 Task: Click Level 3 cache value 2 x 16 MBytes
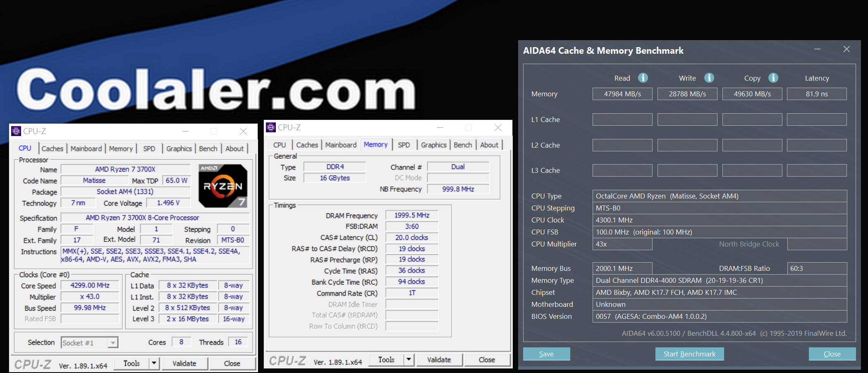point(188,319)
